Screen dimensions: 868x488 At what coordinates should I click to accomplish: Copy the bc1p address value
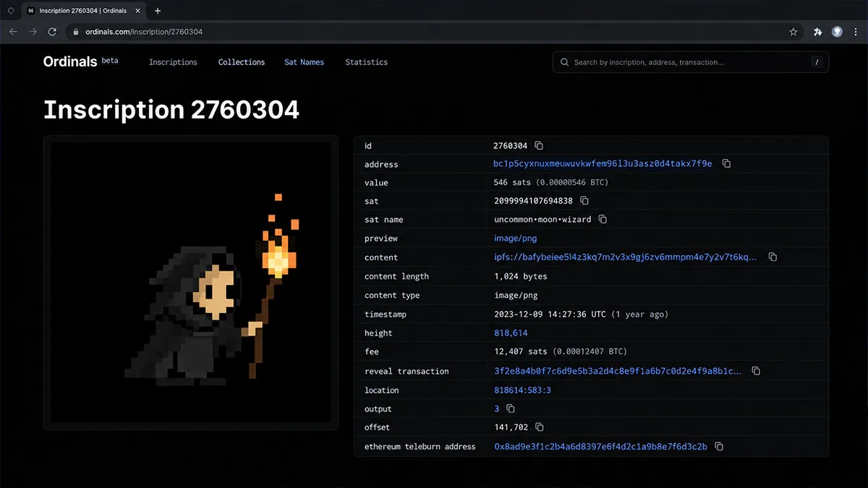point(726,164)
